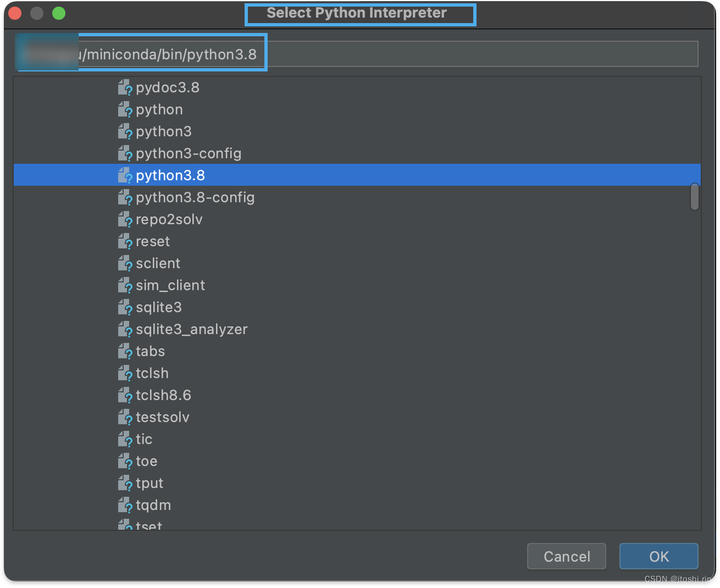Select the python3-config file name
This screenshot has width=720, height=588.
tap(189, 154)
